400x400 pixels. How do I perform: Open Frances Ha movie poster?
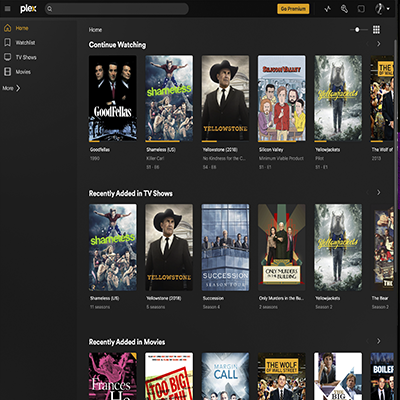tap(113, 376)
